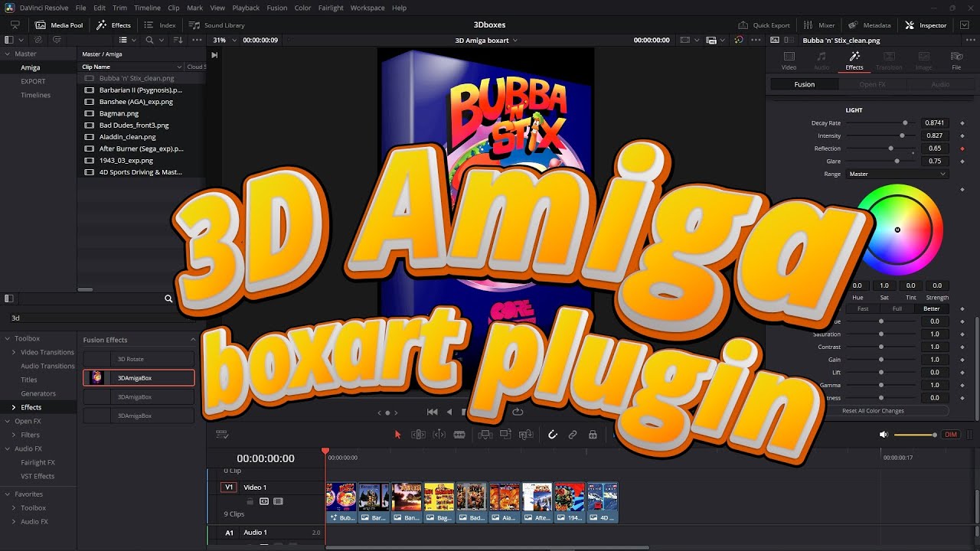Image resolution: width=980 pixels, height=551 pixels.
Task: Click the Insert Clip tool icon
Action: click(485, 435)
